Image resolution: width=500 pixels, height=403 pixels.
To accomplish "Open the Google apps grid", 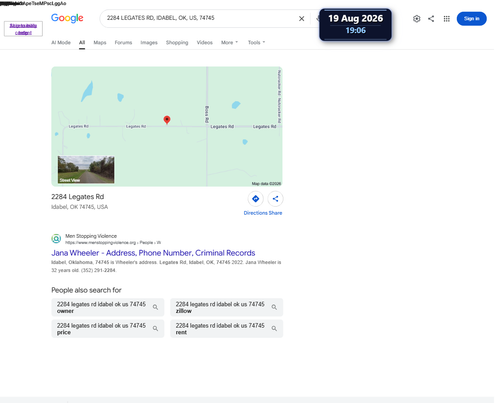I will 447,19.
